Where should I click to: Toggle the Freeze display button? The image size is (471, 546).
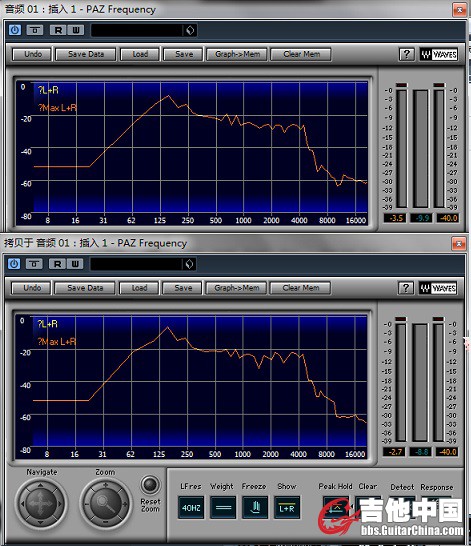(255, 508)
